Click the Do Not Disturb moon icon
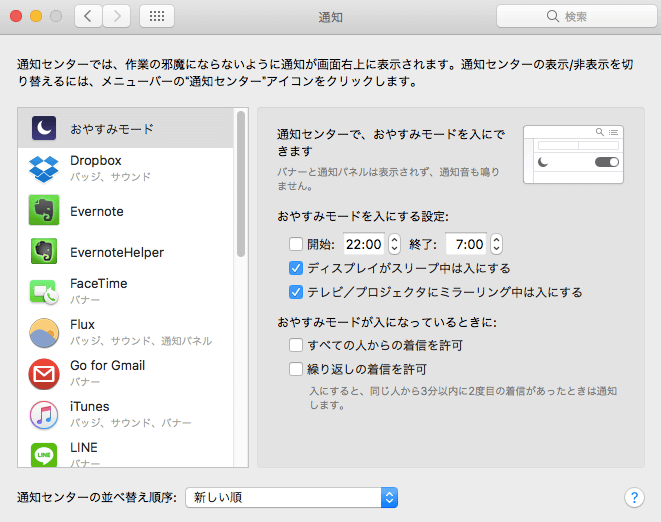The width and height of the screenshot is (661, 522). (x=44, y=128)
